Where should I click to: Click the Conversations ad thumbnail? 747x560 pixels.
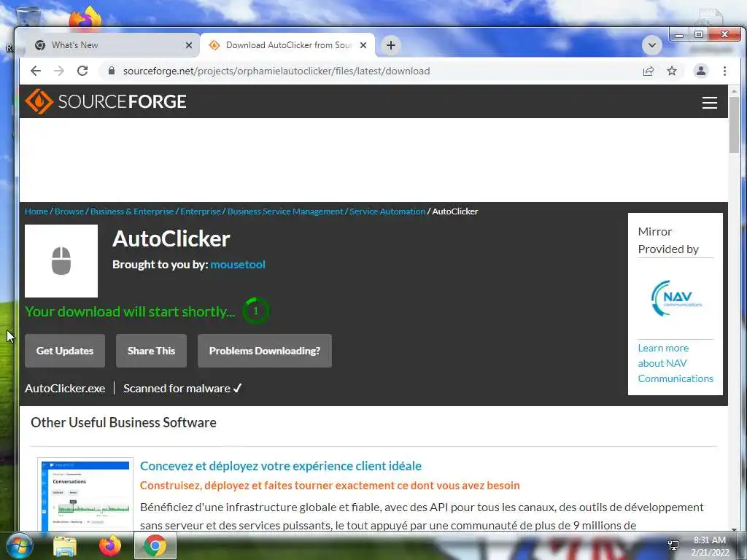85,494
